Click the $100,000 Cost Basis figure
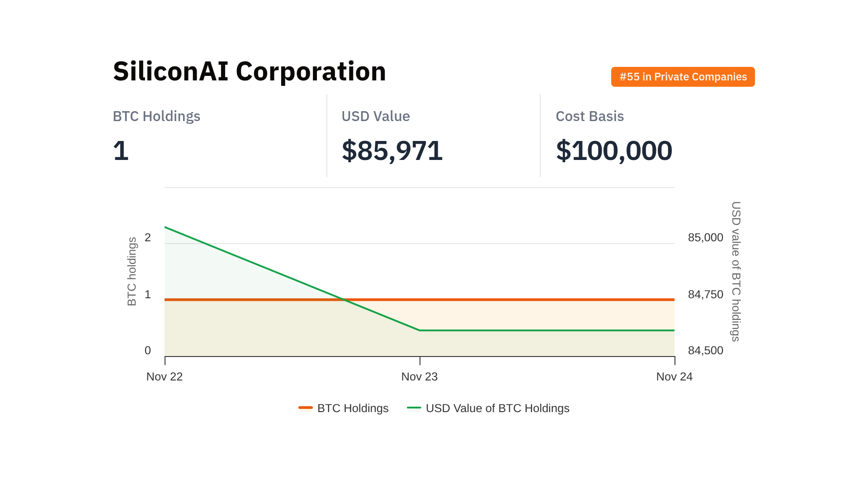The height and width of the screenshot is (488, 868). [x=614, y=150]
